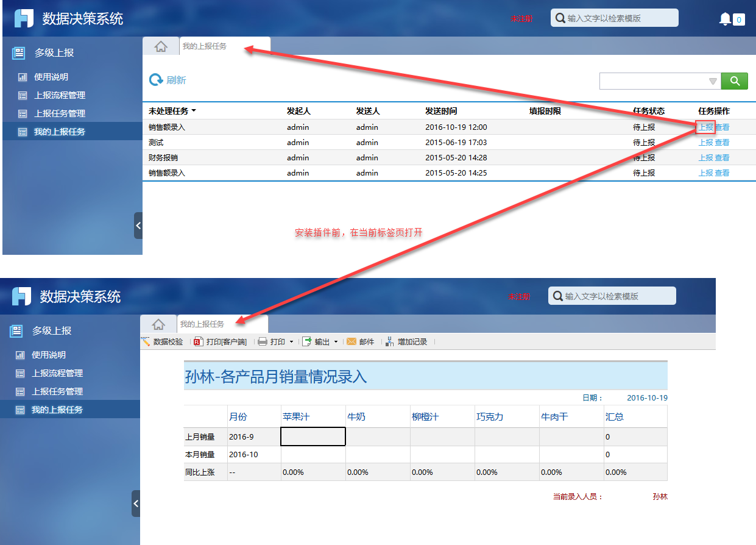Expand the 打印 dropdown arrow
756x545 pixels.
pos(291,342)
